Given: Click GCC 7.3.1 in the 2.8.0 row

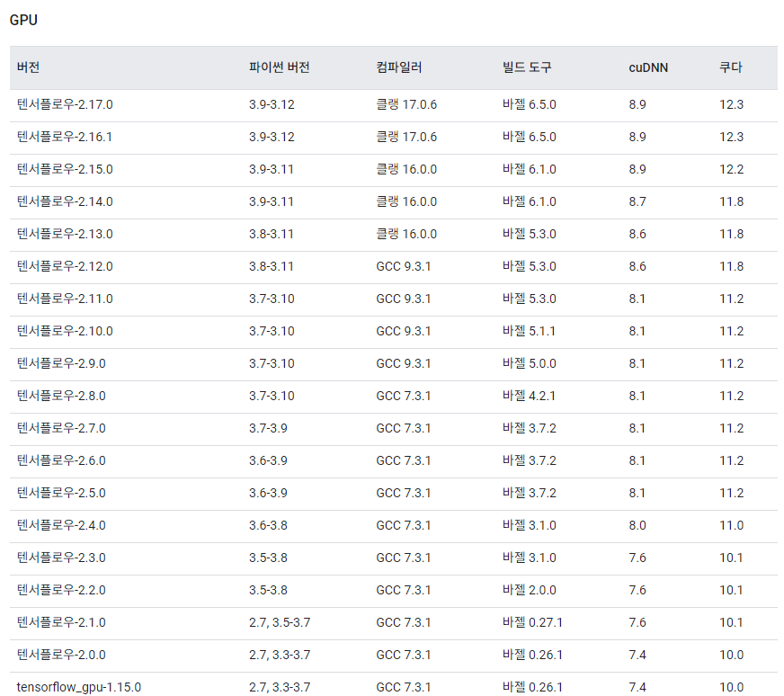Looking at the screenshot, I should tap(404, 396).
